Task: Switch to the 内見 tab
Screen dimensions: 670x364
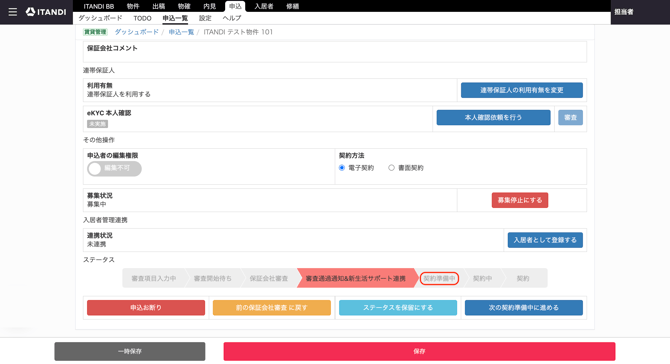Action: (209, 6)
